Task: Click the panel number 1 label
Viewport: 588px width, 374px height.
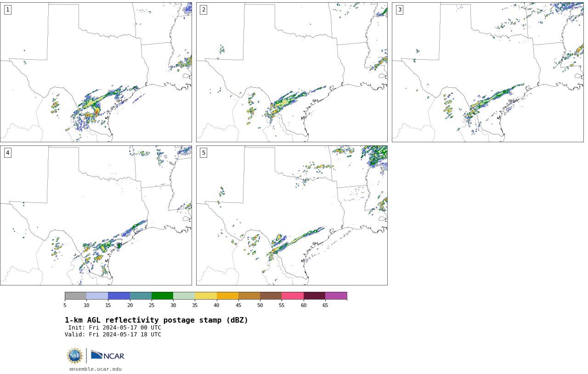Action: [x=7, y=10]
